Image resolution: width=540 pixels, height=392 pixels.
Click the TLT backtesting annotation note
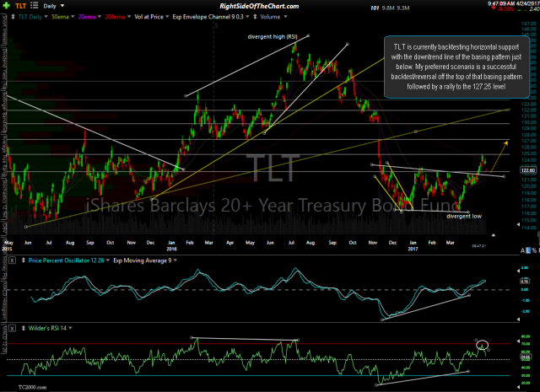pyautogui.click(x=456, y=67)
